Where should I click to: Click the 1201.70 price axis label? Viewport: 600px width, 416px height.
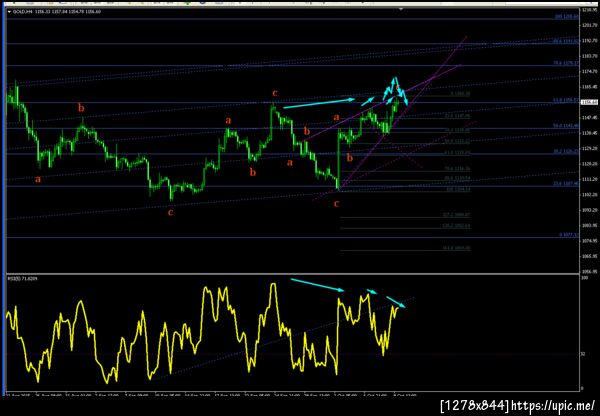[590, 25]
